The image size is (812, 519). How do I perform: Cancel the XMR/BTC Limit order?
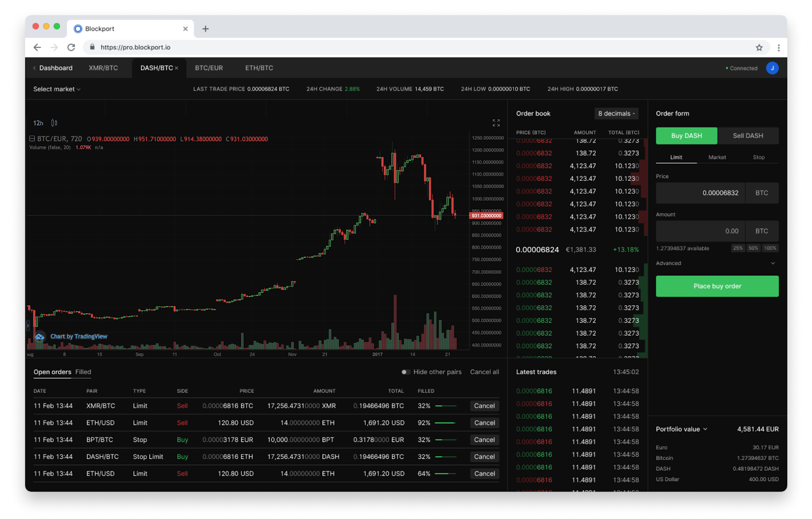point(484,406)
